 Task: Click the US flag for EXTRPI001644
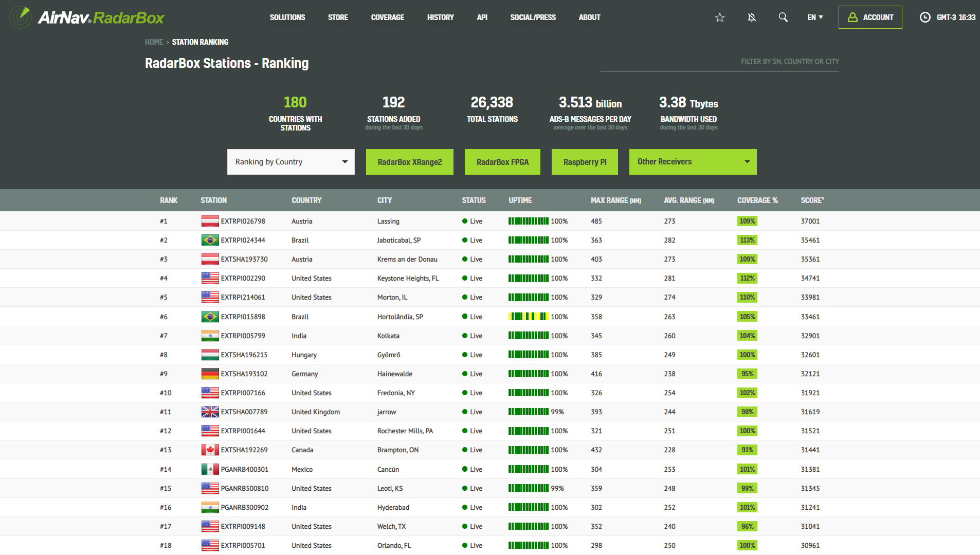(x=210, y=431)
